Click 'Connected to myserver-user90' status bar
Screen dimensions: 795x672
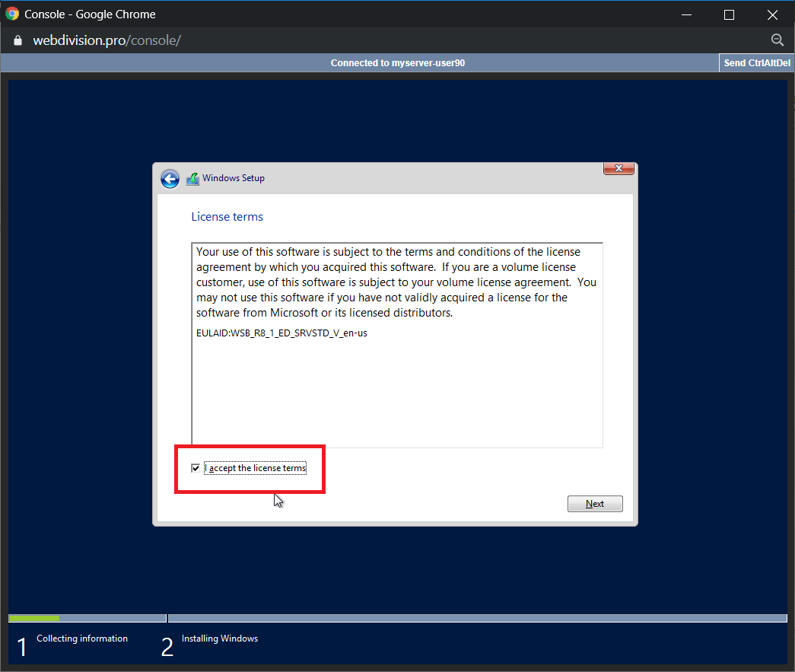click(397, 63)
